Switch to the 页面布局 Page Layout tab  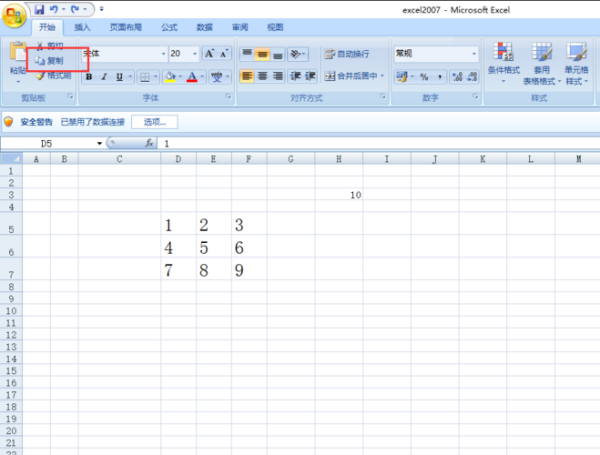pos(126,27)
